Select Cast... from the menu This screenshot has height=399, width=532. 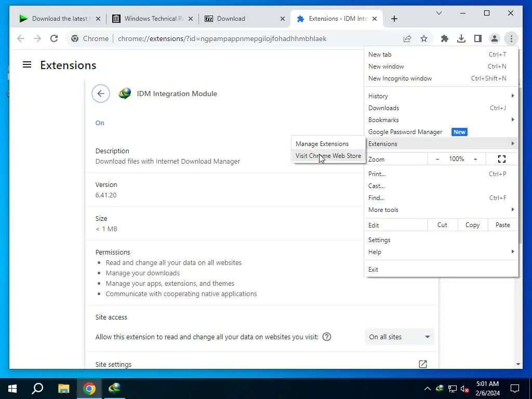point(441,186)
